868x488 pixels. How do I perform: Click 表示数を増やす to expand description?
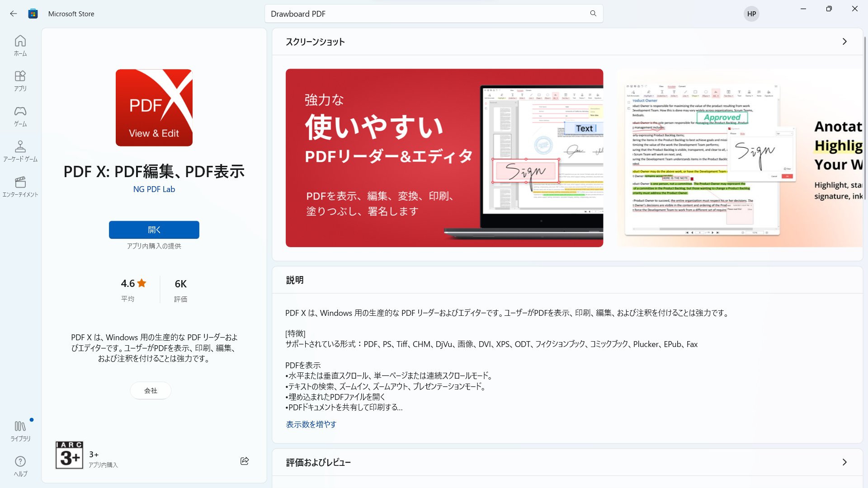311,424
